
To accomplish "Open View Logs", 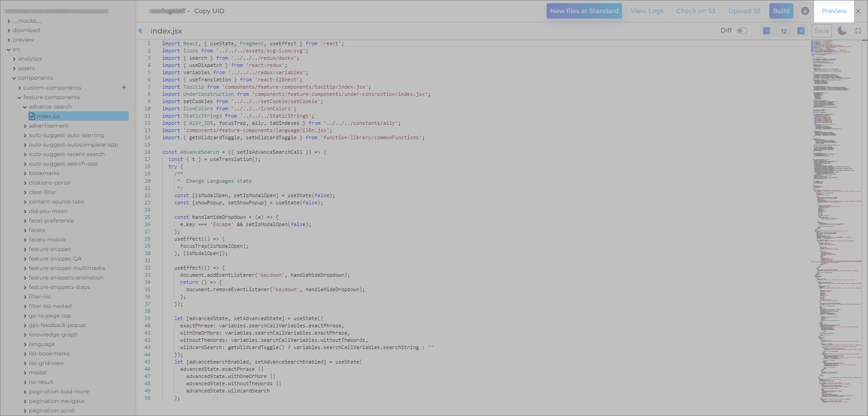I will (x=647, y=11).
